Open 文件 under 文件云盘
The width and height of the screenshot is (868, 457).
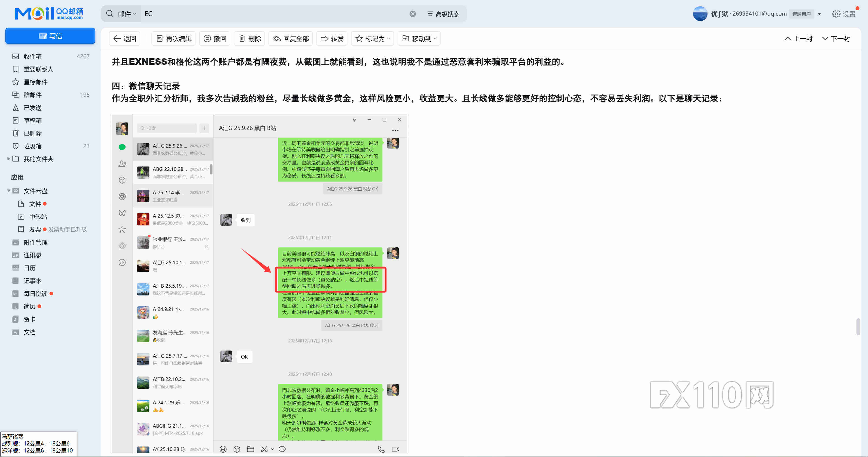coord(35,204)
